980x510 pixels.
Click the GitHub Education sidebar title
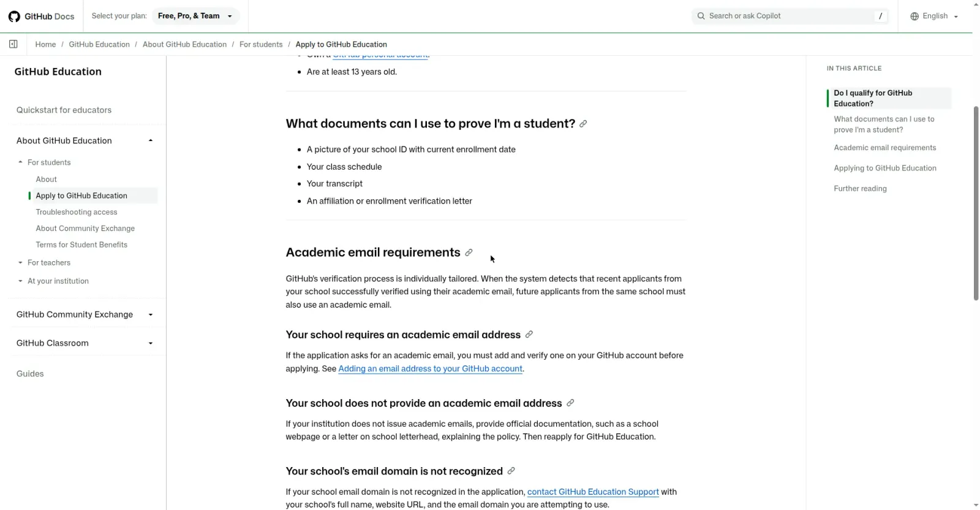pos(58,72)
